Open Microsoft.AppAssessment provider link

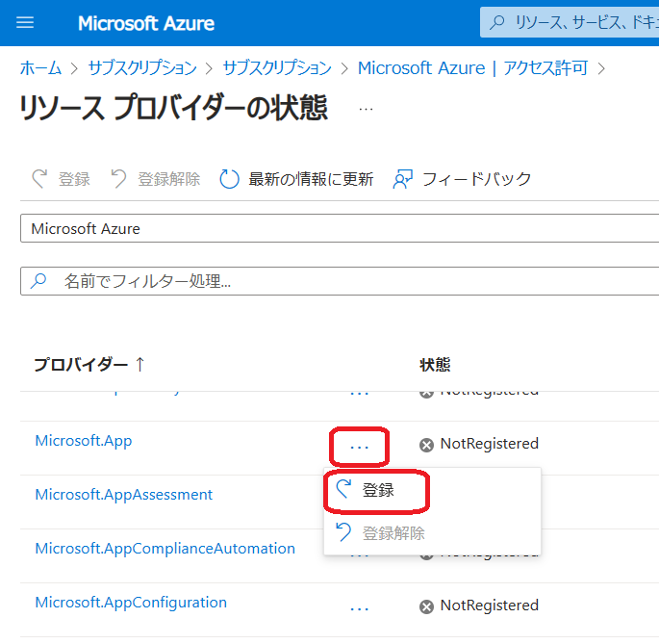point(123,494)
